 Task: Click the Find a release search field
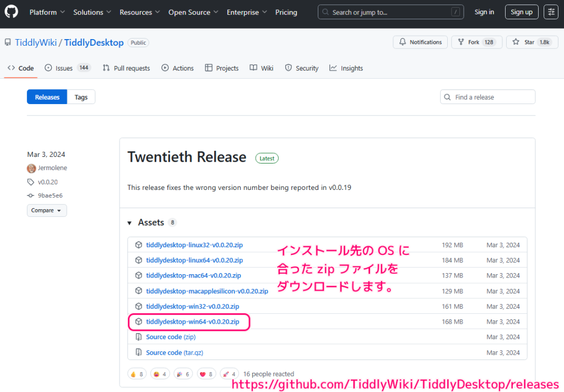487,96
